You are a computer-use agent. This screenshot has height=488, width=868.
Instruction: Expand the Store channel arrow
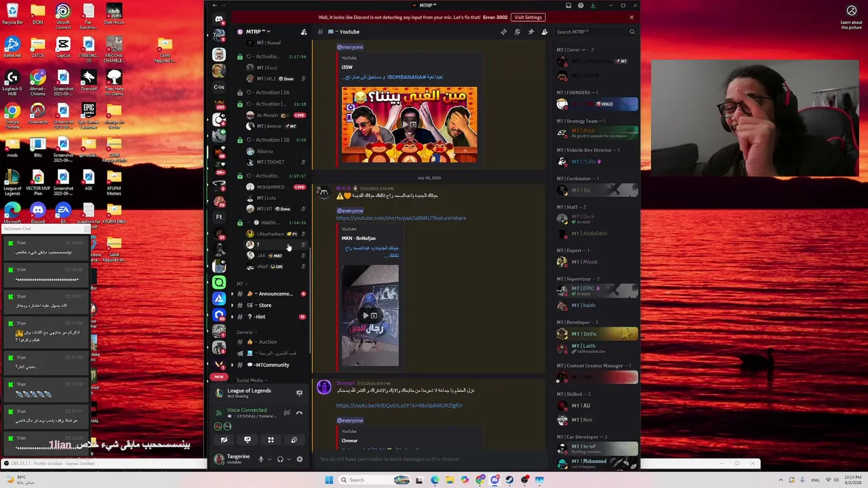[232, 306]
